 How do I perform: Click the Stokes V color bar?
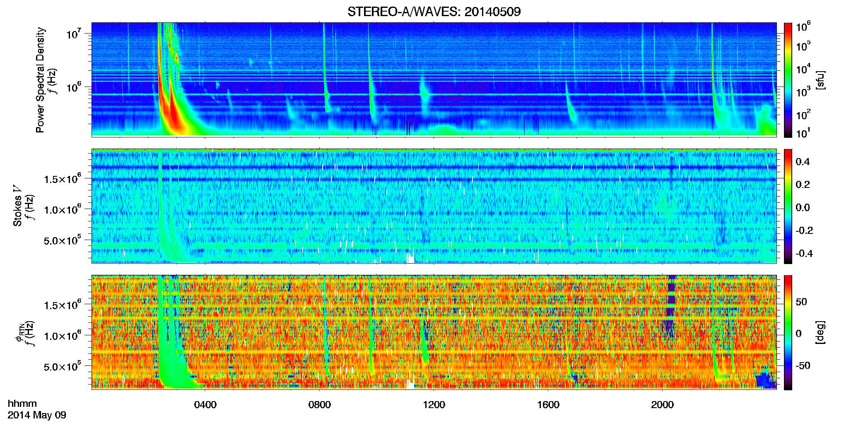(x=788, y=207)
